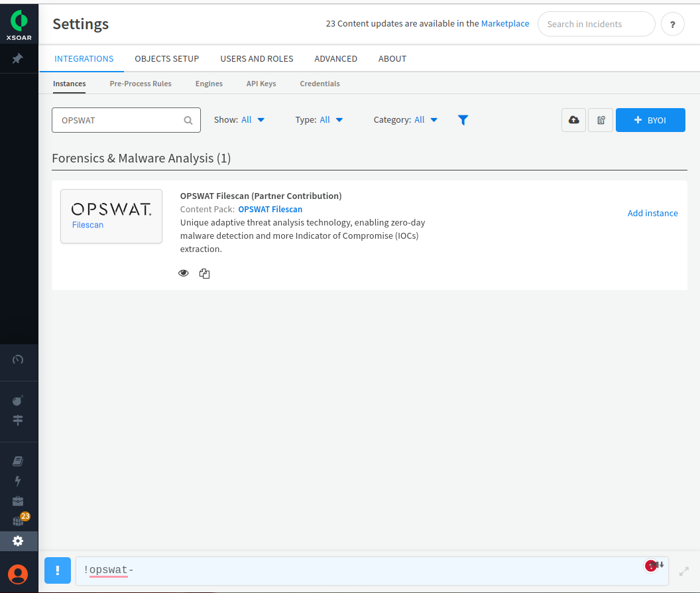Click the pin icon in the sidebar

coord(18,58)
